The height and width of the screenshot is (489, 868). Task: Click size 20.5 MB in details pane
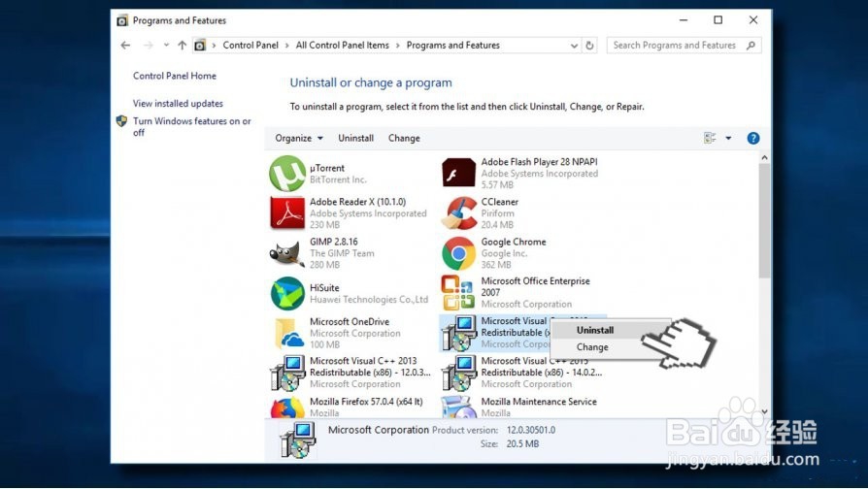coord(522,443)
